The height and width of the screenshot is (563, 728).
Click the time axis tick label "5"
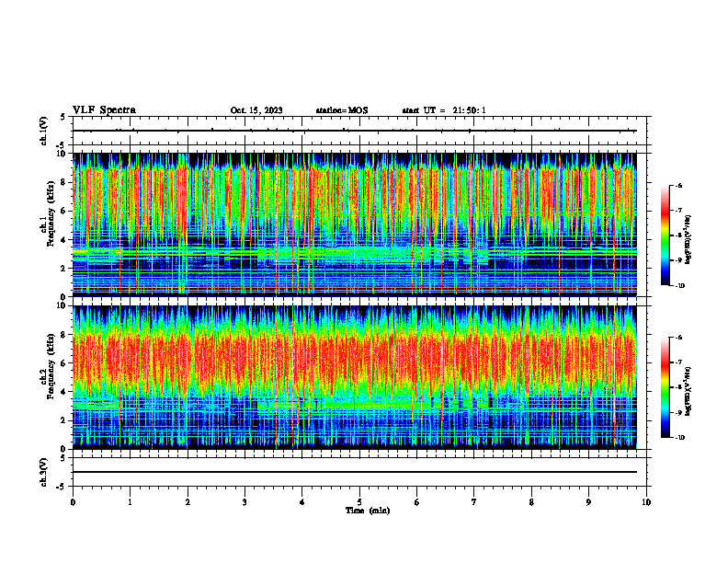click(359, 502)
